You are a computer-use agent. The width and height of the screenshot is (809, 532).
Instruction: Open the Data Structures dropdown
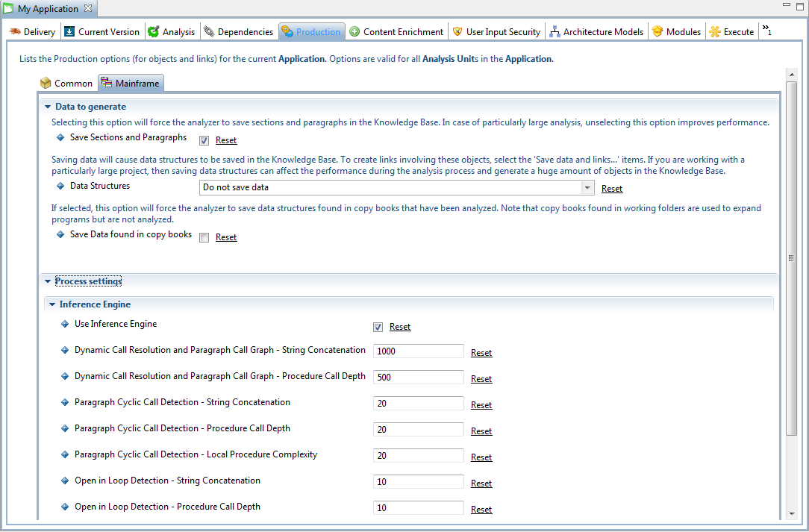pyautogui.click(x=587, y=188)
